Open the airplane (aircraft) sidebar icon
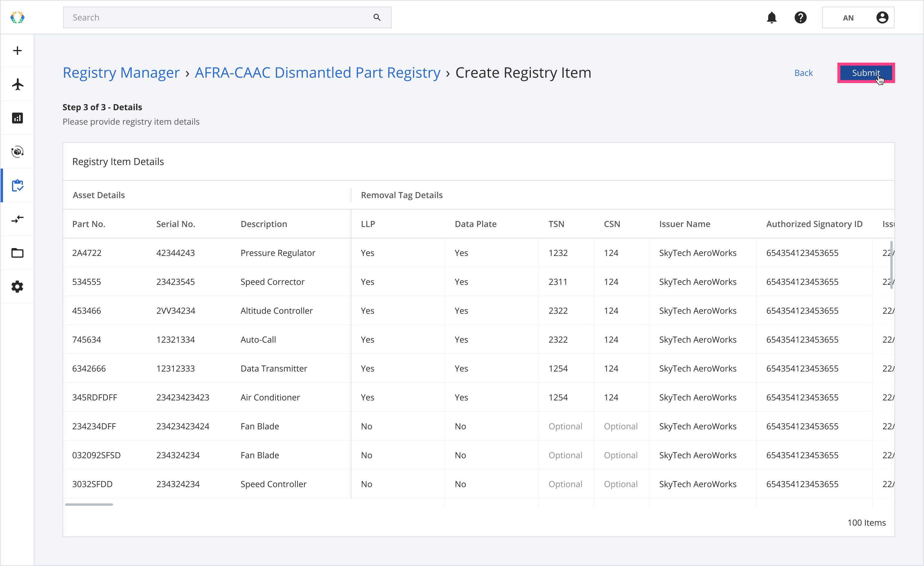Viewport: 924px width, 566px height. point(17,84)
